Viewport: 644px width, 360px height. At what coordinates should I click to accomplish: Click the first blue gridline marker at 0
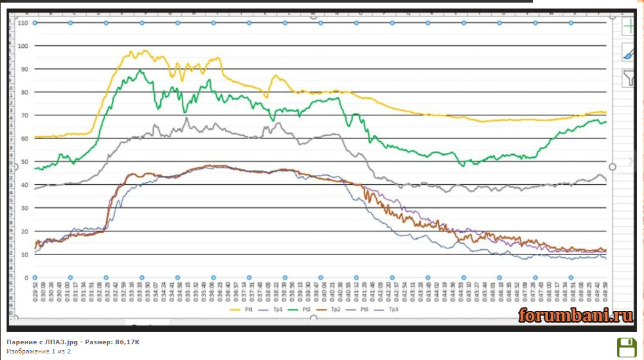[35, 277]
